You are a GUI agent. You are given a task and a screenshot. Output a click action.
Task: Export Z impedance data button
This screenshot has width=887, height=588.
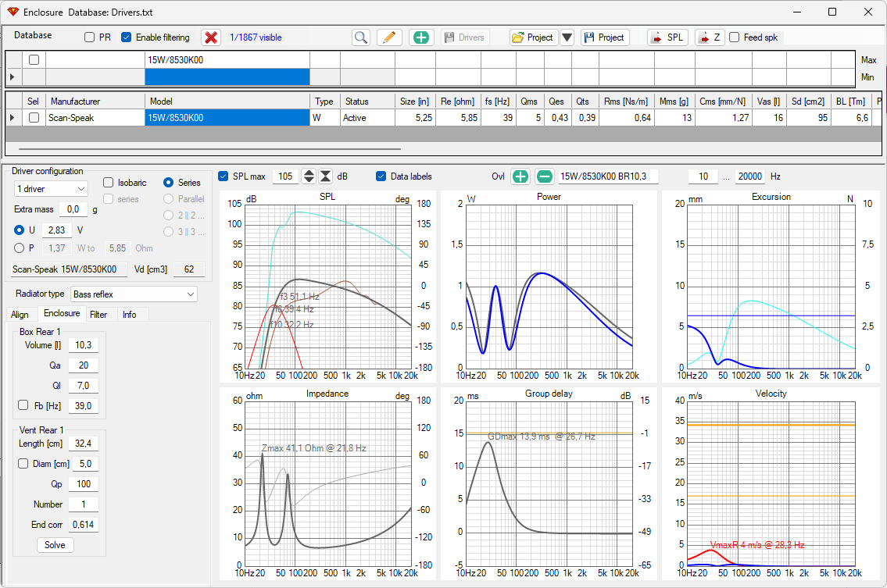[x=710, y=37]
